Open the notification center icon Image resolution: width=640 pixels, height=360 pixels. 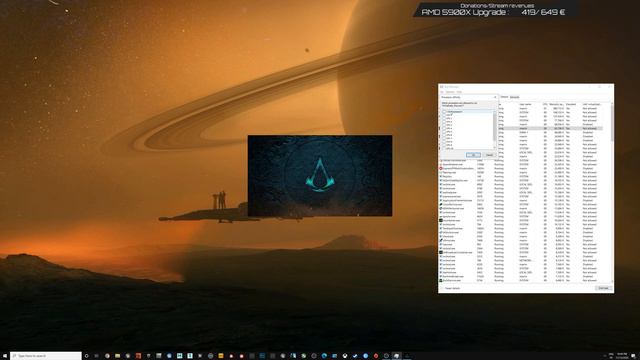pyautogui.click(x=634, y=356)
